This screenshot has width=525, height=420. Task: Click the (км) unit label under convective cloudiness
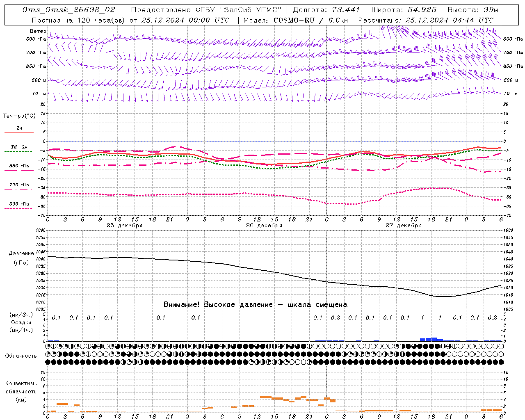click(x=21, y=399)
